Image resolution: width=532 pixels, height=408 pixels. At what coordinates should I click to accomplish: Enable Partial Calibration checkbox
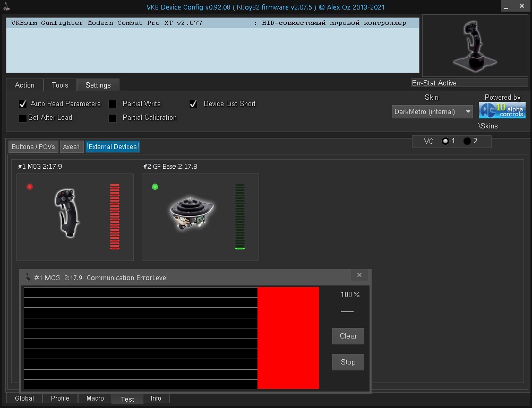113,118
